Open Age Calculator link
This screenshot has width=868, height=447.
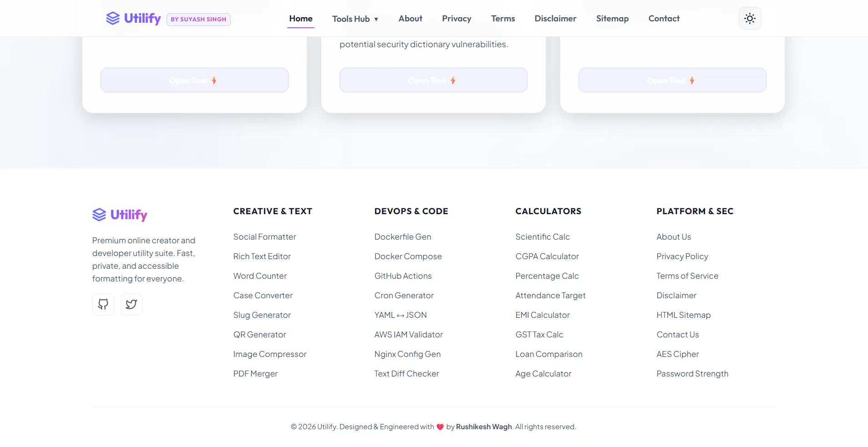tap(543, 374)
